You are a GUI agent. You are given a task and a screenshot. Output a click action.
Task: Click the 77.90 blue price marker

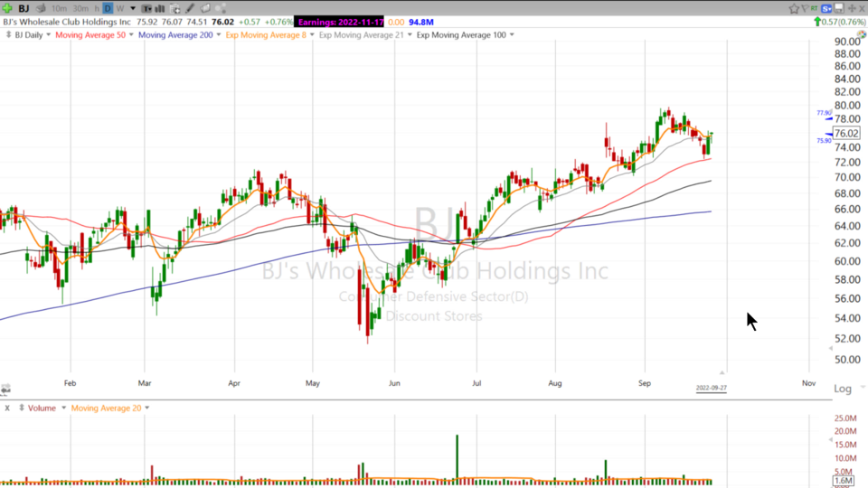click(x=825, y=114)
